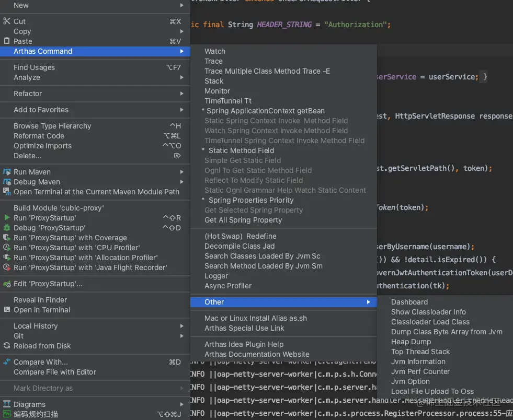This screenshot has height=420, width=513.
Task: Open Arthas Special Use Link
Action: click(283, 328)
